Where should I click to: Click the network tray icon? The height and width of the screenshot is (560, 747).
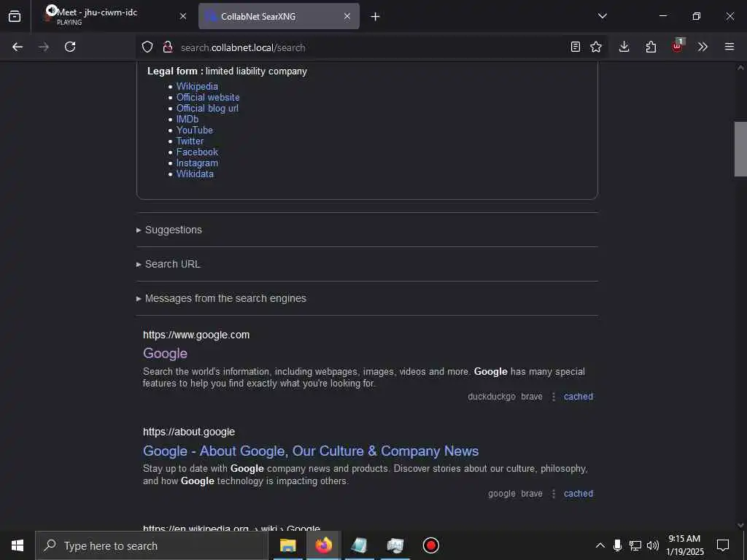point(635,545)
